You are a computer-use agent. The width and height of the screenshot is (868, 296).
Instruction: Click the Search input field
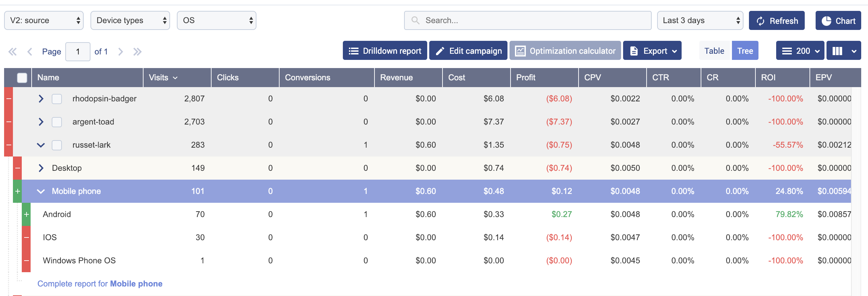tap(527, 21)
